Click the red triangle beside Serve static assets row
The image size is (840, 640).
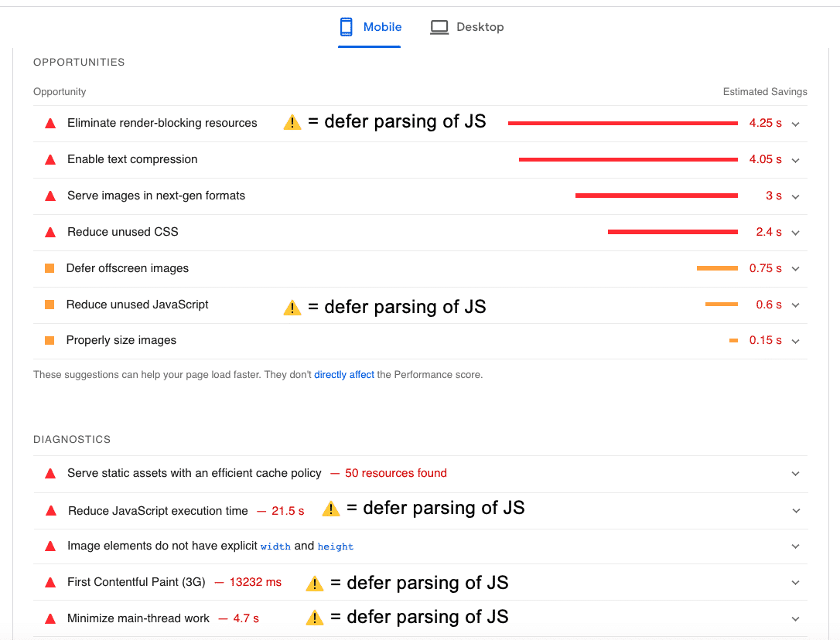pyautogui.click(x=50, y=473)
